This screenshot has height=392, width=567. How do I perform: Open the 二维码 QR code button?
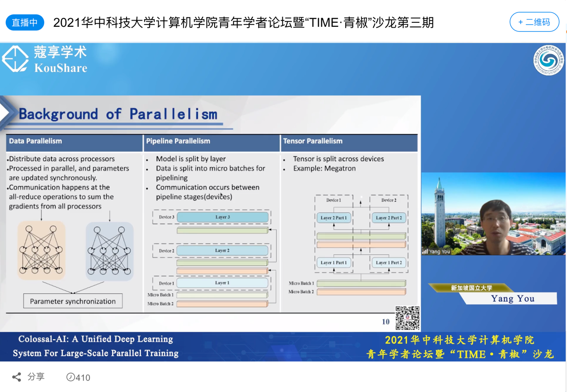[x=534, y=22]
